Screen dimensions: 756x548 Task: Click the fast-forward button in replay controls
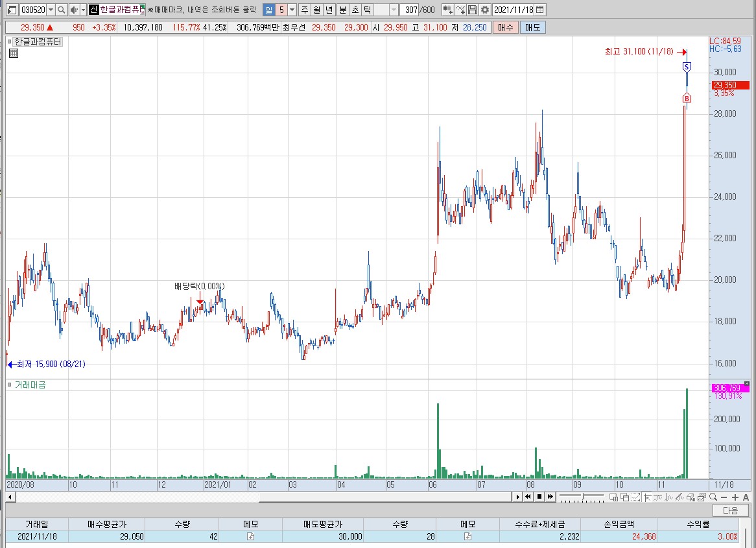[550, 497]
